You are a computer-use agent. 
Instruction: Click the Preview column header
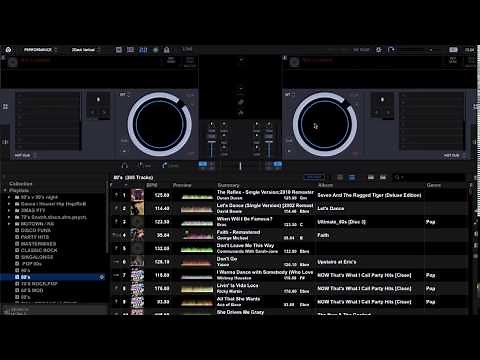182,185
